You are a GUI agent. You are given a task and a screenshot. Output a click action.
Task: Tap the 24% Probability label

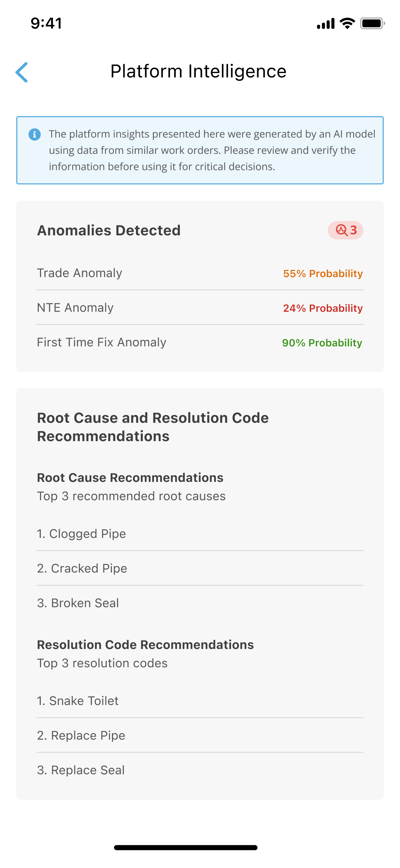323,308
